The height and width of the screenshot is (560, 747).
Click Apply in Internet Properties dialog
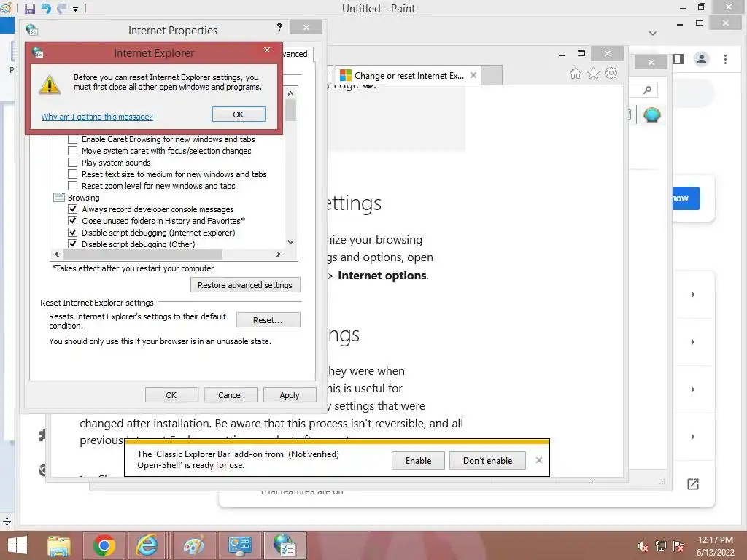[x=289, y=395]
